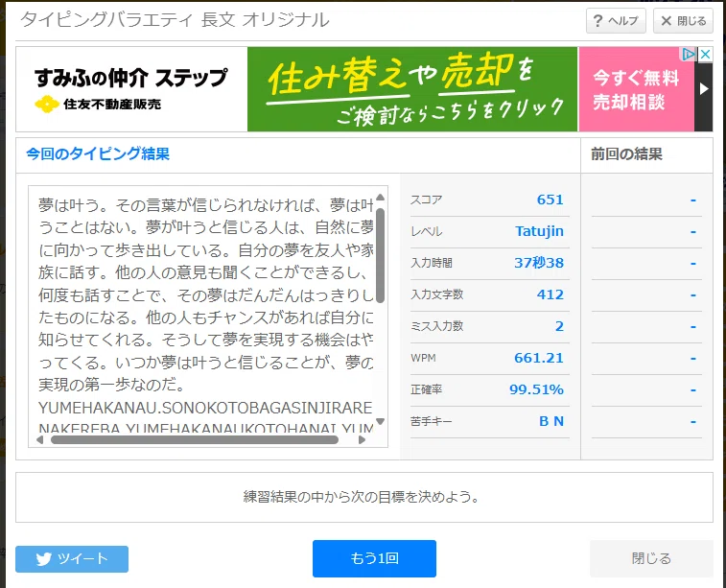Select the WPM value 661.21

click(x=539, y=358)
